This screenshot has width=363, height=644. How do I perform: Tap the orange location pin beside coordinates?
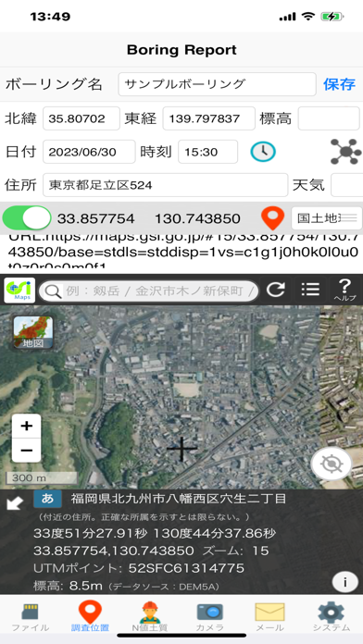(x=273, y=218)
